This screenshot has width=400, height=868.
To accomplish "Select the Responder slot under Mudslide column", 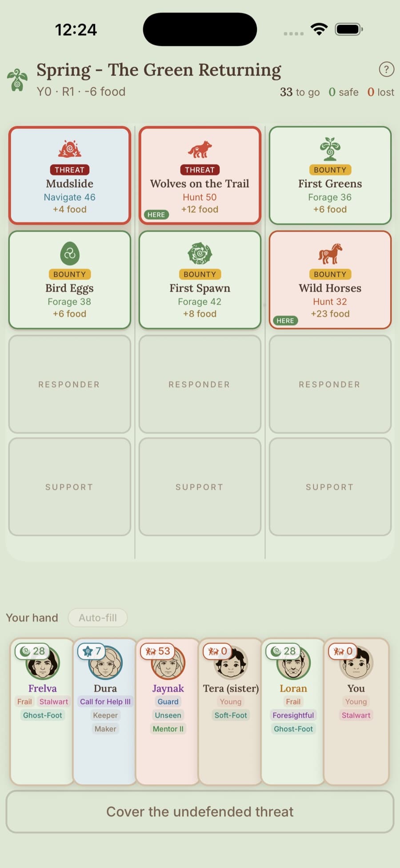I will 70,384.
